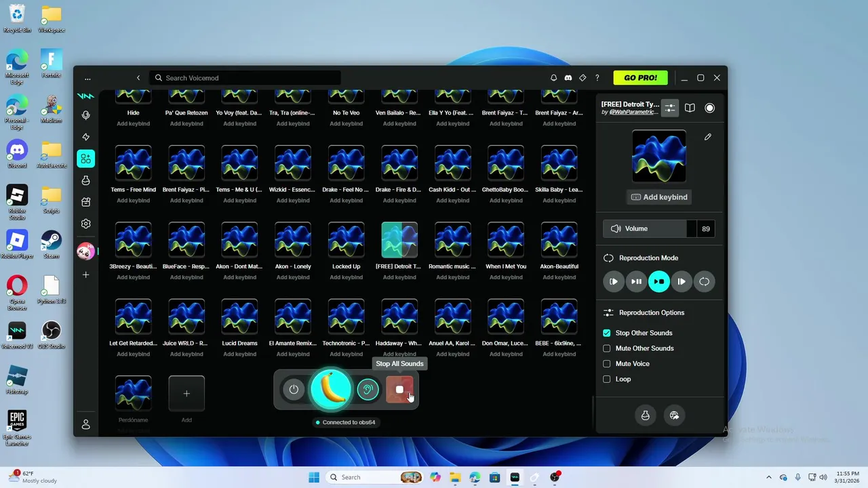
Task: Click the soundboard vertical scrollbar
Action: pyautogui.click(x=592, y=411)
